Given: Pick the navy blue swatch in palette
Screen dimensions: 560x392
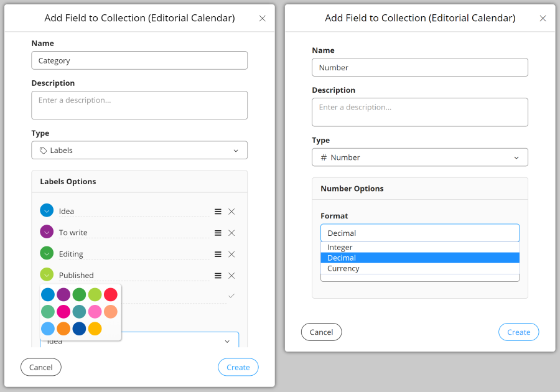Looking at the screenshot, I should click(79, 329).
